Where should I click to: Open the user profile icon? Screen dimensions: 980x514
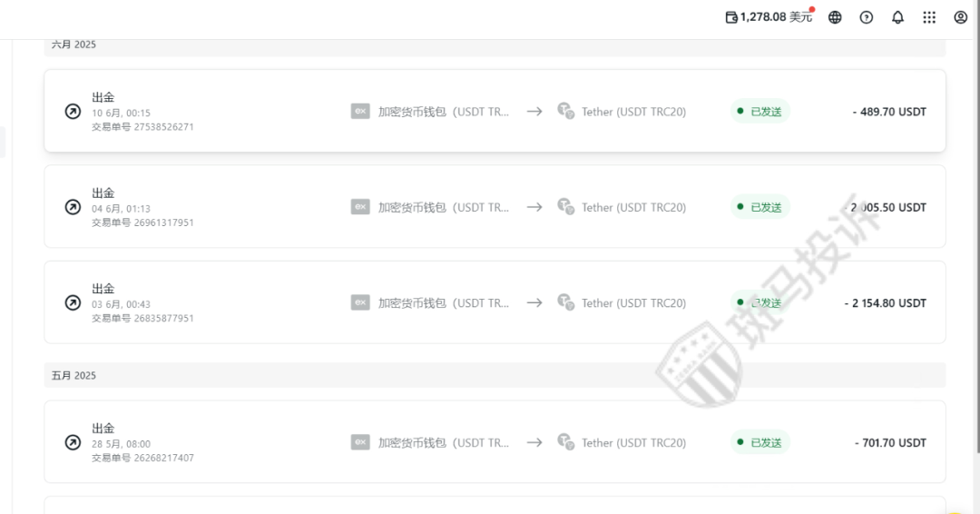(961, 17)
